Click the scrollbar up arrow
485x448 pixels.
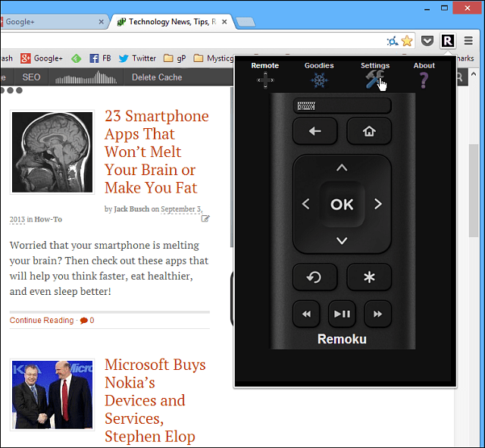click(474, 74)
